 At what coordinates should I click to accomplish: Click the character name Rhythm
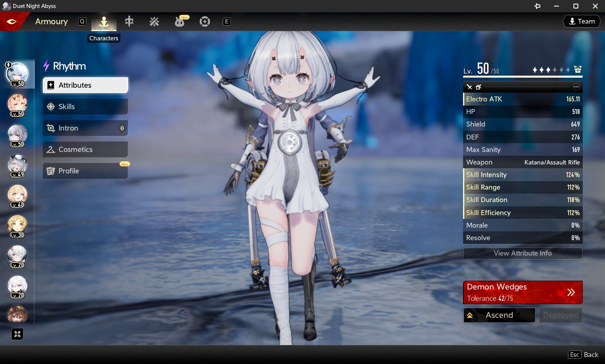(x=69, y=66)
